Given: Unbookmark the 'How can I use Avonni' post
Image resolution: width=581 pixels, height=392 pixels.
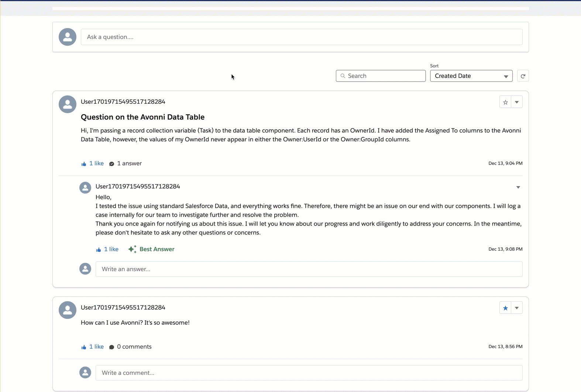Looking at the screenshot, I should pyautogui.click(x=505, y=308).
